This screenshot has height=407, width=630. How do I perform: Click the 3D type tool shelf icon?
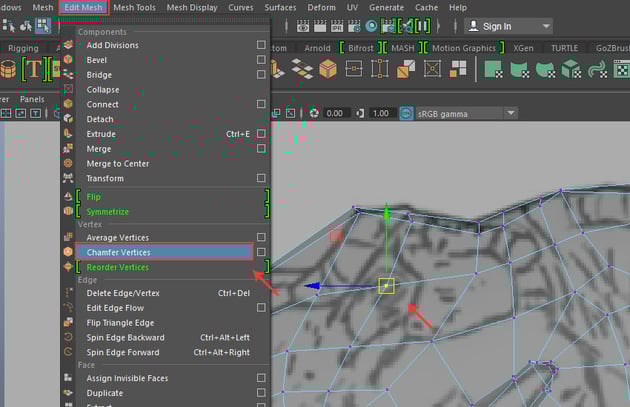point(34,69)
